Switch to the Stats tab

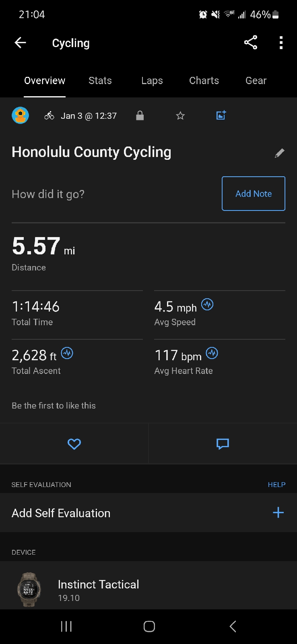(x=100, y=80)
